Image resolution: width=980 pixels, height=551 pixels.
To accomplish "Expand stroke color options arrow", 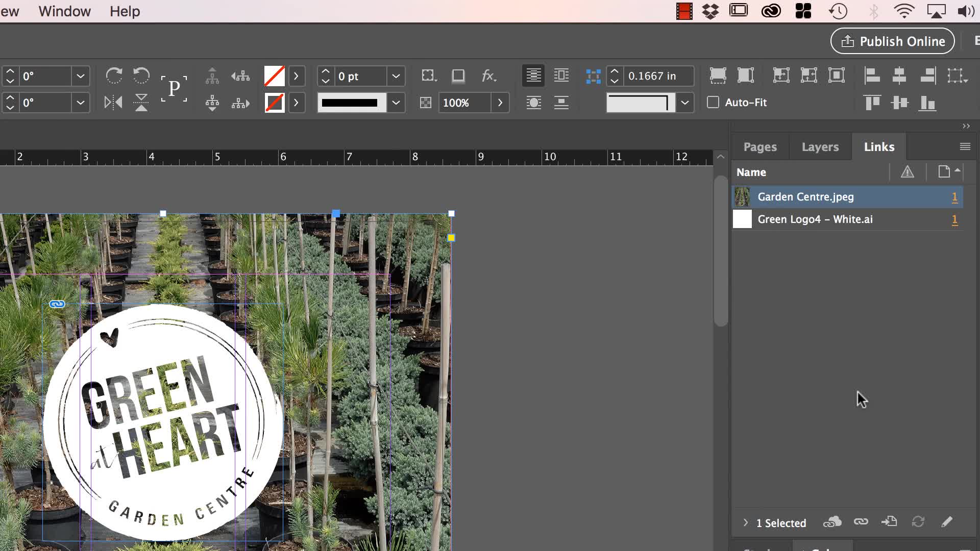I will [296, 103].
